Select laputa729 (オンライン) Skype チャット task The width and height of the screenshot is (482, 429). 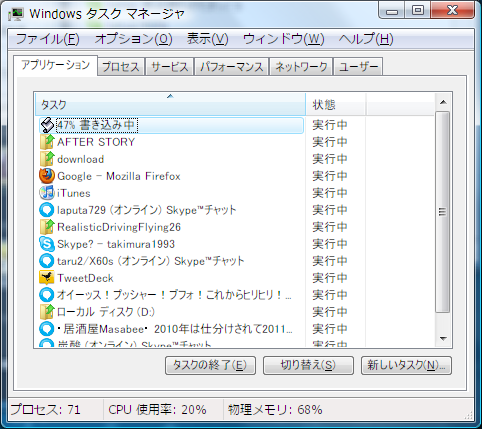147,210
